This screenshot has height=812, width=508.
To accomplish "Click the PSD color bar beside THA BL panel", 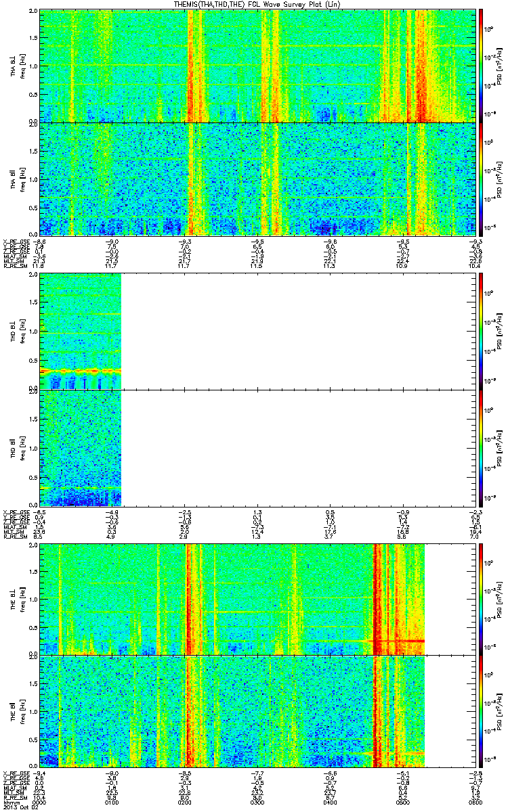I will (x=481, y=66).
